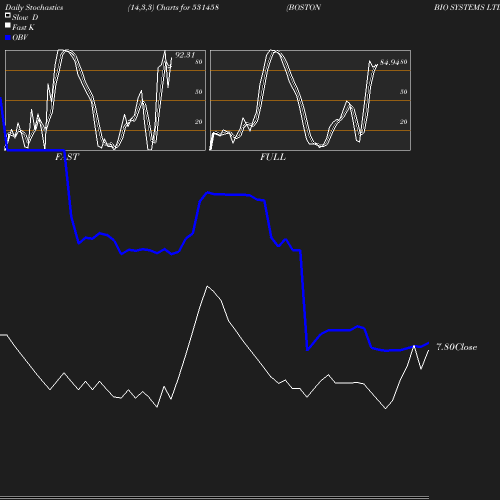Click the Fast K legend swatch
Image resolution: width=500 pixels, height=500 pixels.
tap(8, 25)
